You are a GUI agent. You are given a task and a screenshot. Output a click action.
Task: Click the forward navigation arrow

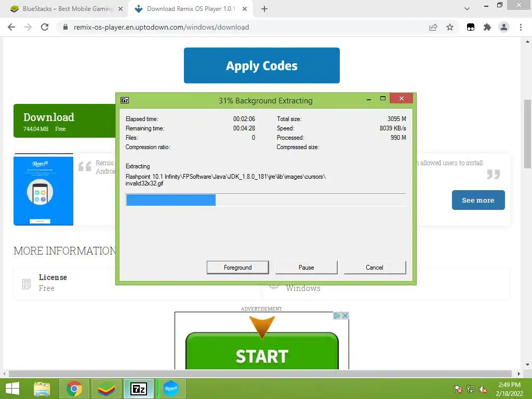pyautogui.click(x=28, y=27)
